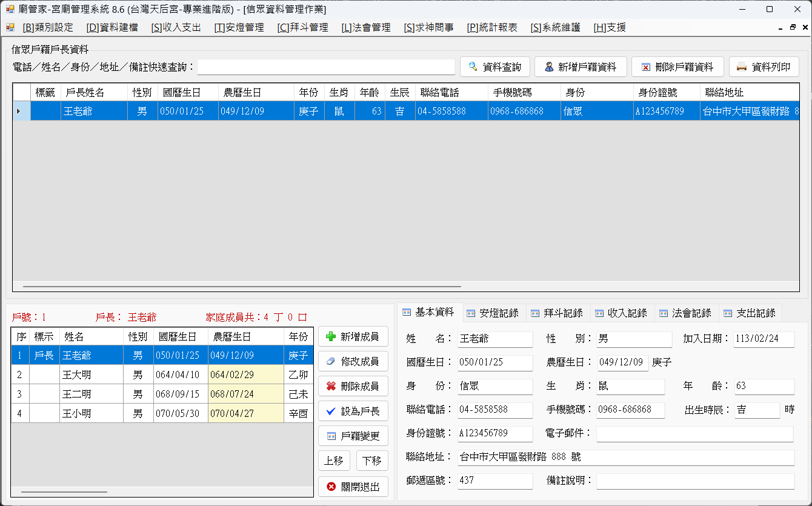812x506 pixels.
Task: Open the [D]資料建檔 menu
Action: pyautogui.click(x=111, y=27)
